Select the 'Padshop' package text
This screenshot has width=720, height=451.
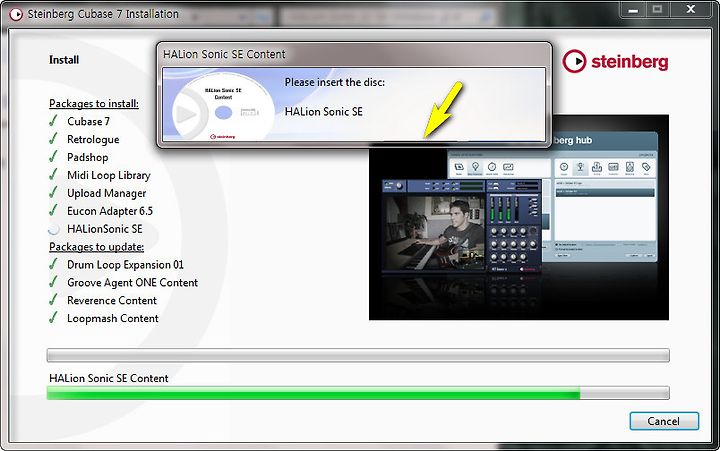[88, 158]
